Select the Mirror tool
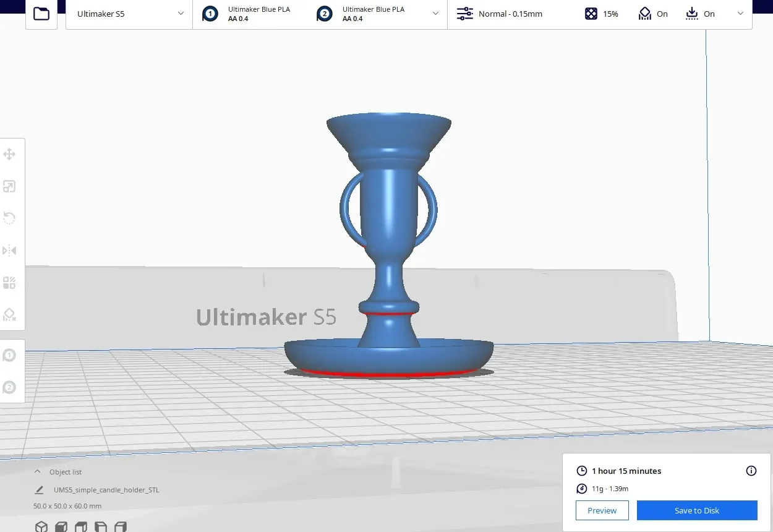 click(9, 251)
